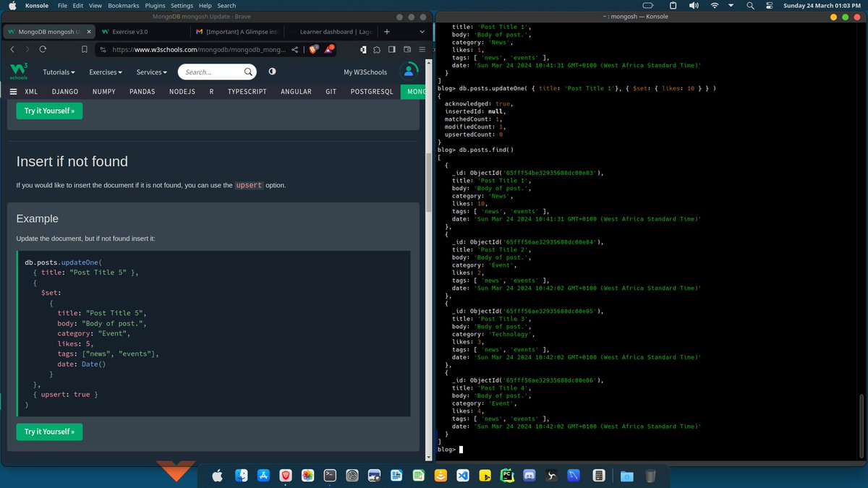Open the Wi-Fi network tray icon
868x488 pixels.
[x=715, y=5]
